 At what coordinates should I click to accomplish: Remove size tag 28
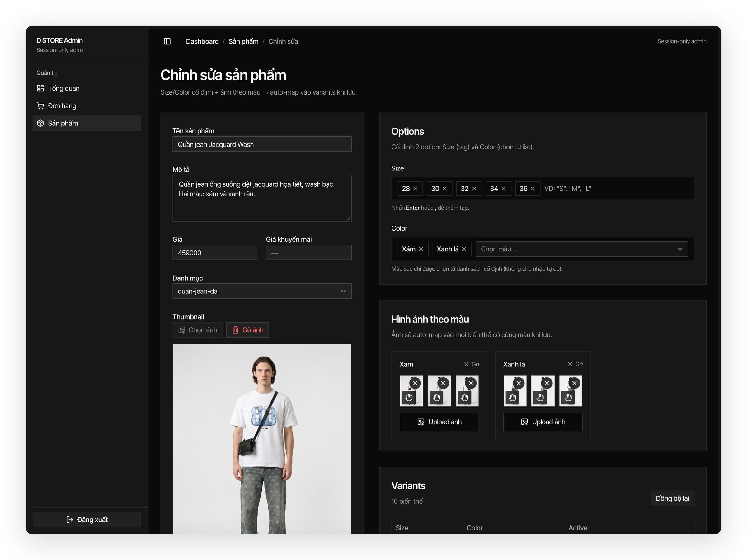(x=415, y=188)
